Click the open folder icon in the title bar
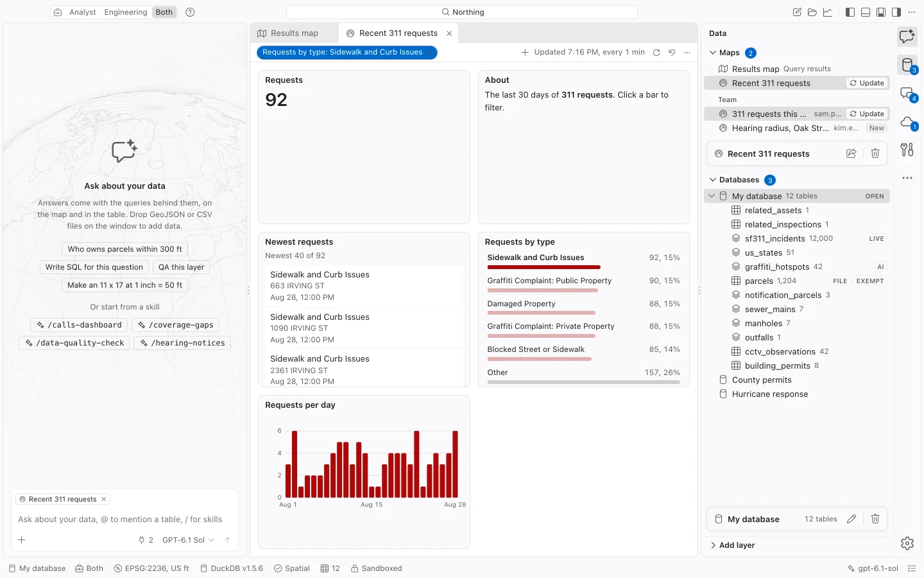The width and height of the screenshot is (924, 578). (812, 12)
